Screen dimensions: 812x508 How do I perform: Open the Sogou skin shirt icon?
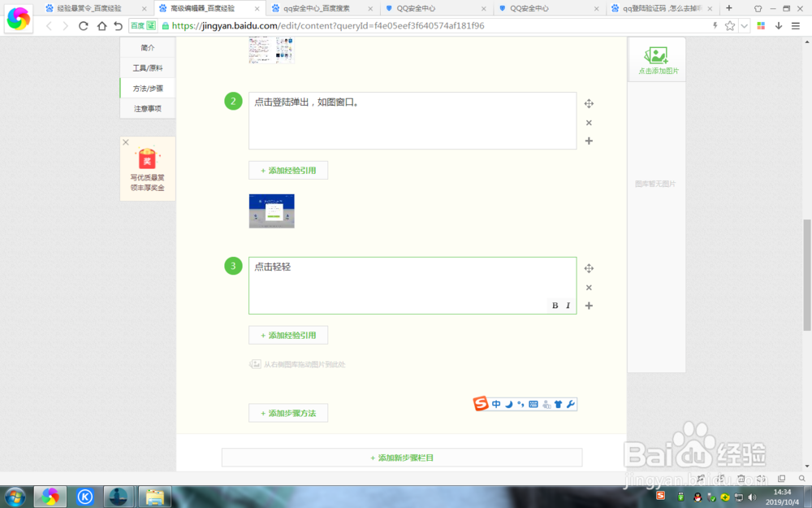click(x=559, y=404)
